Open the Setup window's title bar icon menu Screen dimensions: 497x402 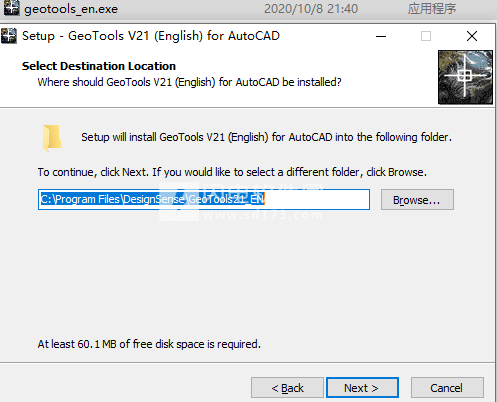pyautogui.click(x=9, y=36)
